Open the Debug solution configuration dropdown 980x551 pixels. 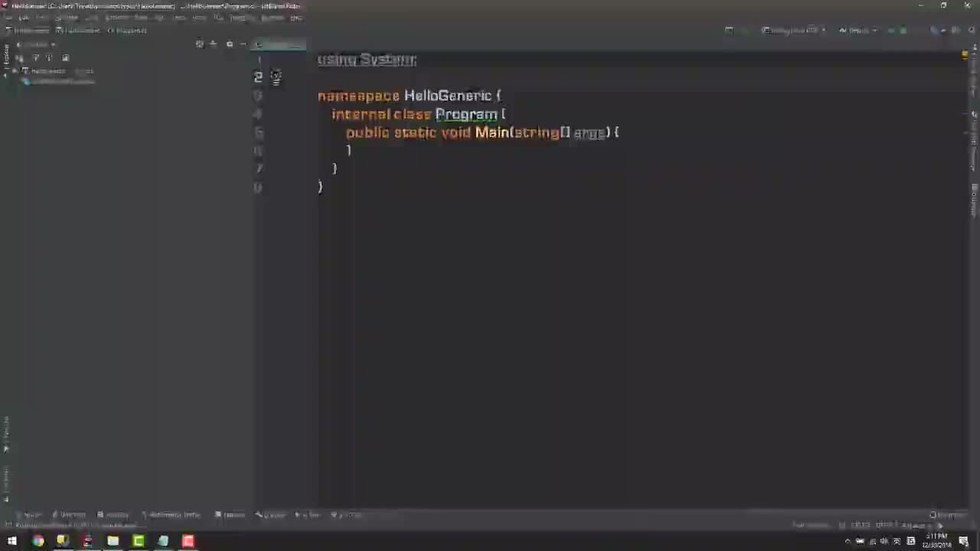point(857,31)
